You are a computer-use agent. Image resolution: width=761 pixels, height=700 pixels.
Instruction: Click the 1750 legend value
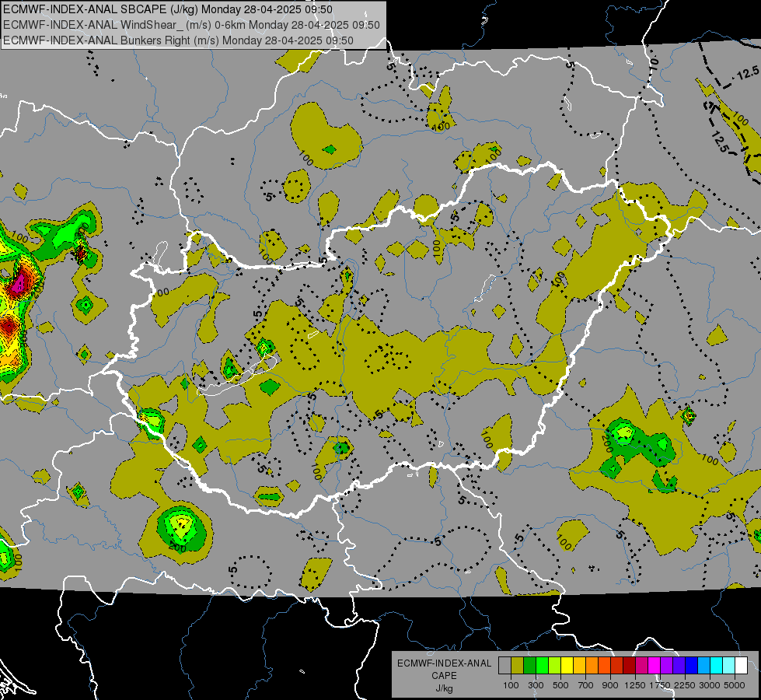tap(660, 685)
